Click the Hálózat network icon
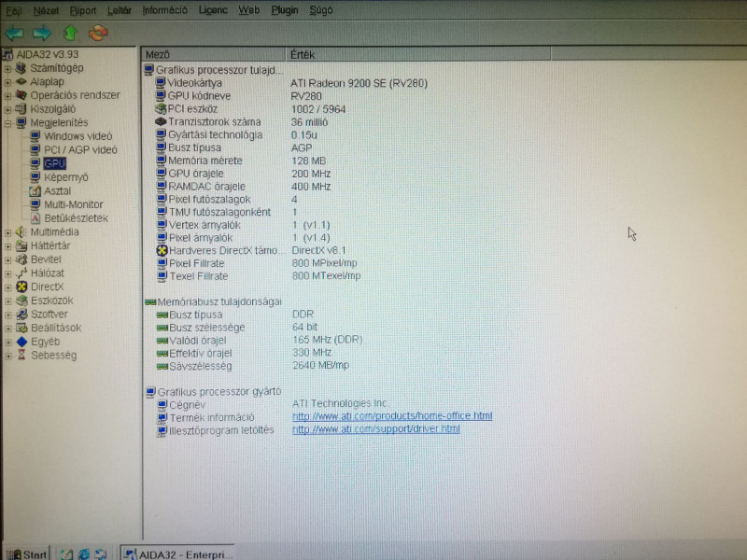 21,273
